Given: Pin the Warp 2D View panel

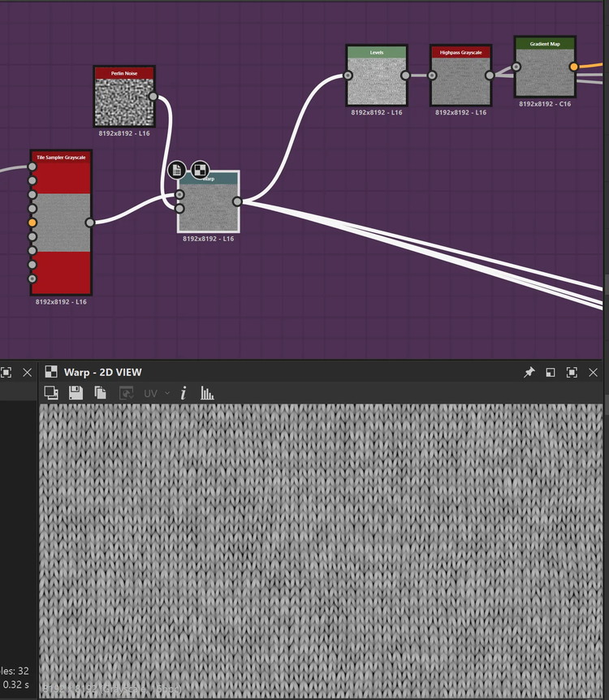Looking at the screenshot, I should click(529, 372).
